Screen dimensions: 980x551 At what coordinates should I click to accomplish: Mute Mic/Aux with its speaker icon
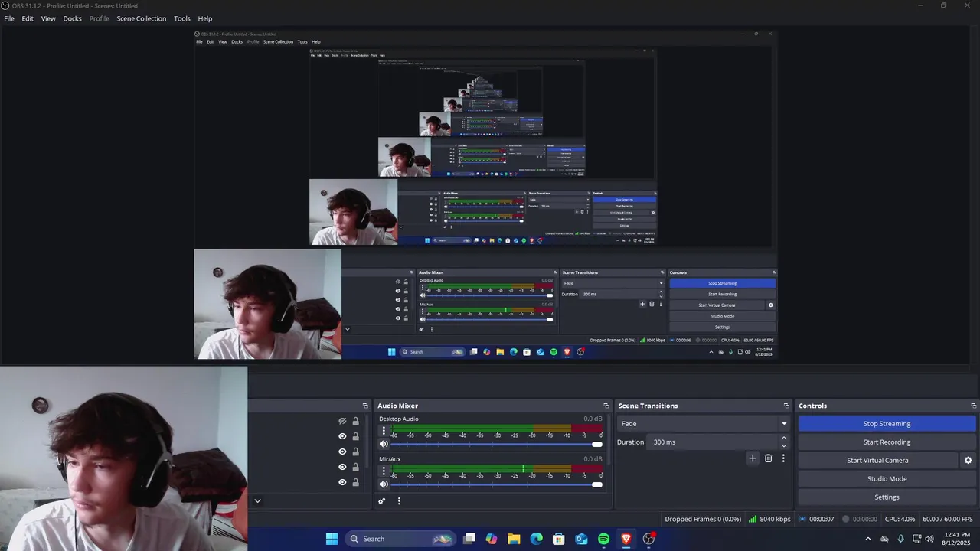(x=384, y=484)
